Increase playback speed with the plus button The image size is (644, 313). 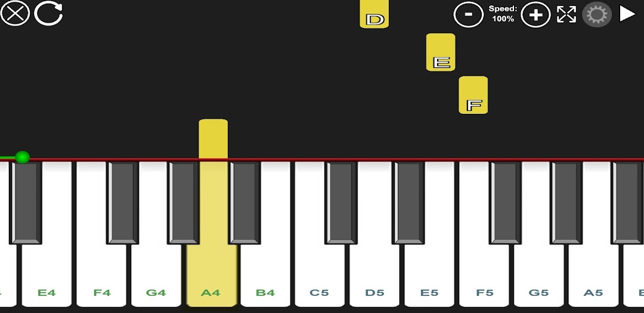535,14
